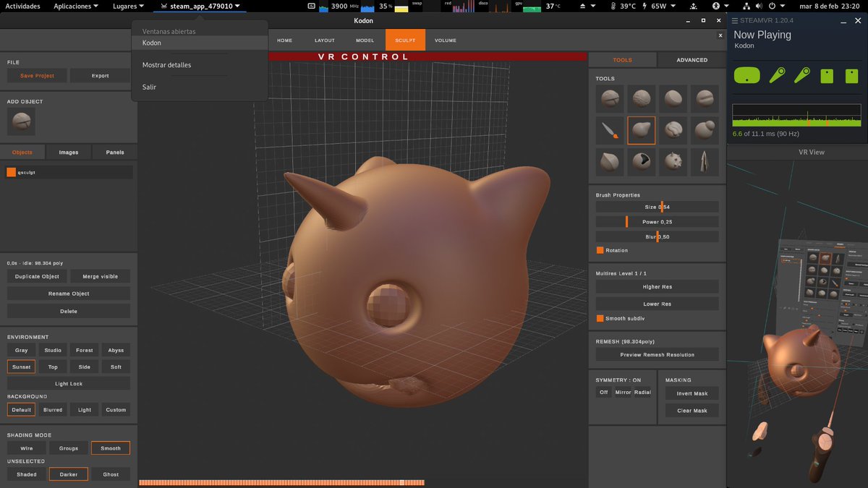This screenshot has width=868, height=488.
Task: Switch to the Panels tab
Action: tap(115, 153)
